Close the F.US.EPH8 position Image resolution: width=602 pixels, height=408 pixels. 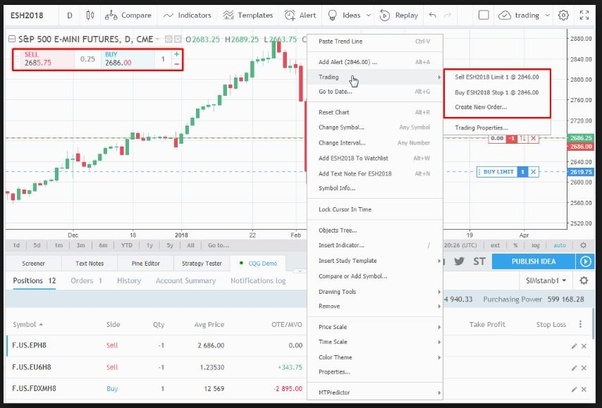[584, 346]
